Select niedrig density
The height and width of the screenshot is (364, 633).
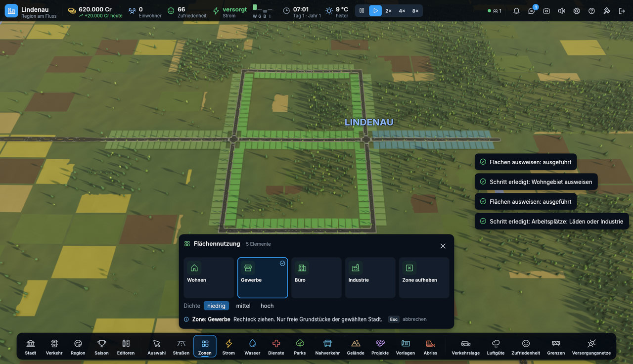[216, 306]
